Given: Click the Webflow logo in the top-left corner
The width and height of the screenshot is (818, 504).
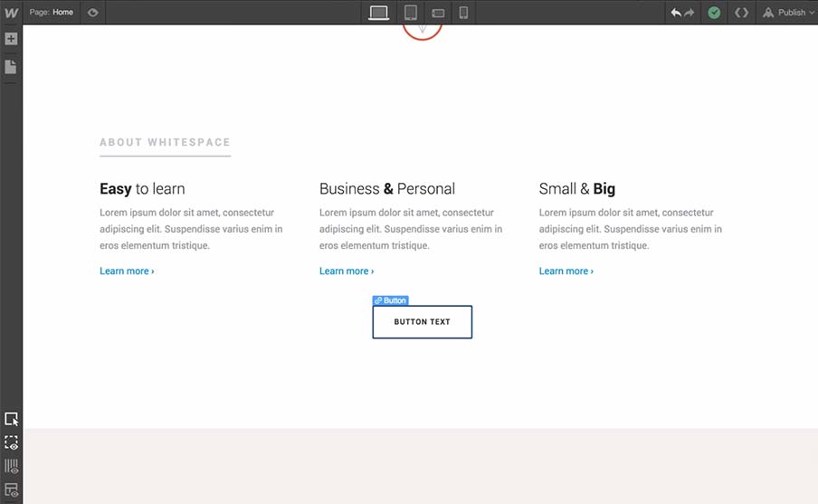Looking at the screenshot, I should click(11, 13).
